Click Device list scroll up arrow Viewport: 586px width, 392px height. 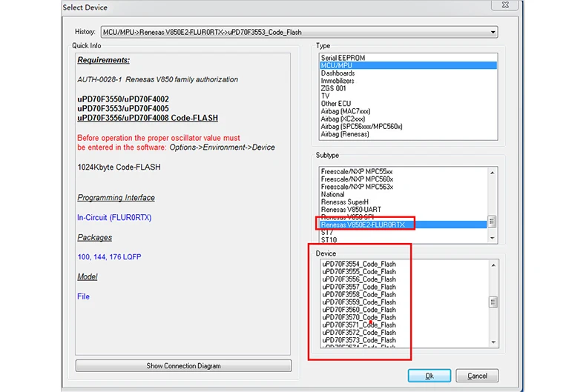[x=493, y=265]
